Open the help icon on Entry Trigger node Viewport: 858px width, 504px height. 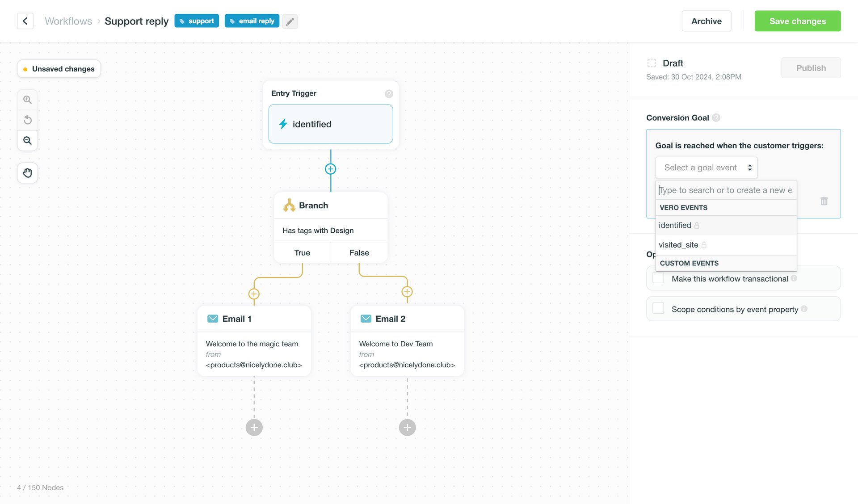coord(388,94)
